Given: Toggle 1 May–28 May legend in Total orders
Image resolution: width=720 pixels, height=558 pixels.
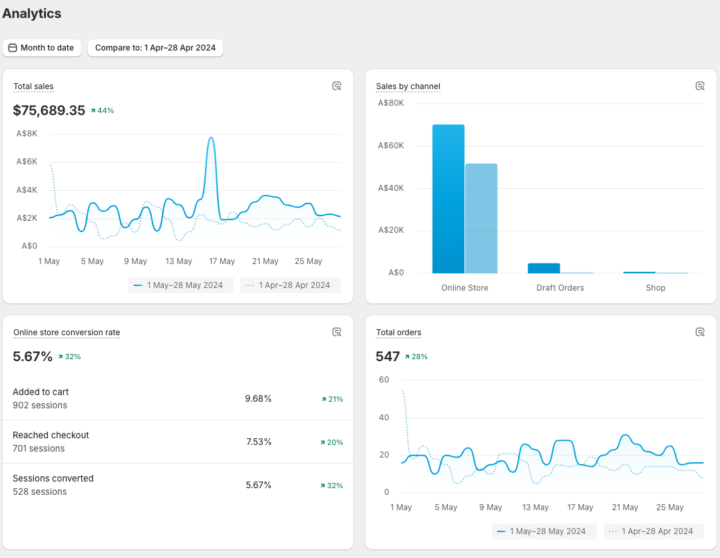Looking at the screenshot, I should pos(544,531).
